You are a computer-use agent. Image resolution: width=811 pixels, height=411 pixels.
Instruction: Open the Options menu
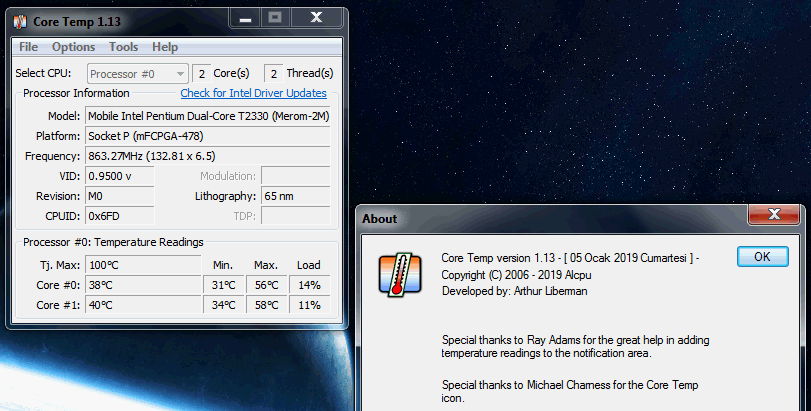click(x=73, y=47)
